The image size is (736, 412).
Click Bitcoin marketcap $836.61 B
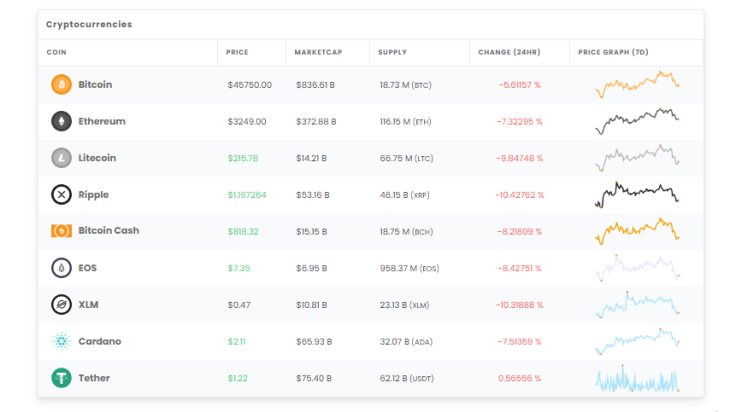[315, 85]
